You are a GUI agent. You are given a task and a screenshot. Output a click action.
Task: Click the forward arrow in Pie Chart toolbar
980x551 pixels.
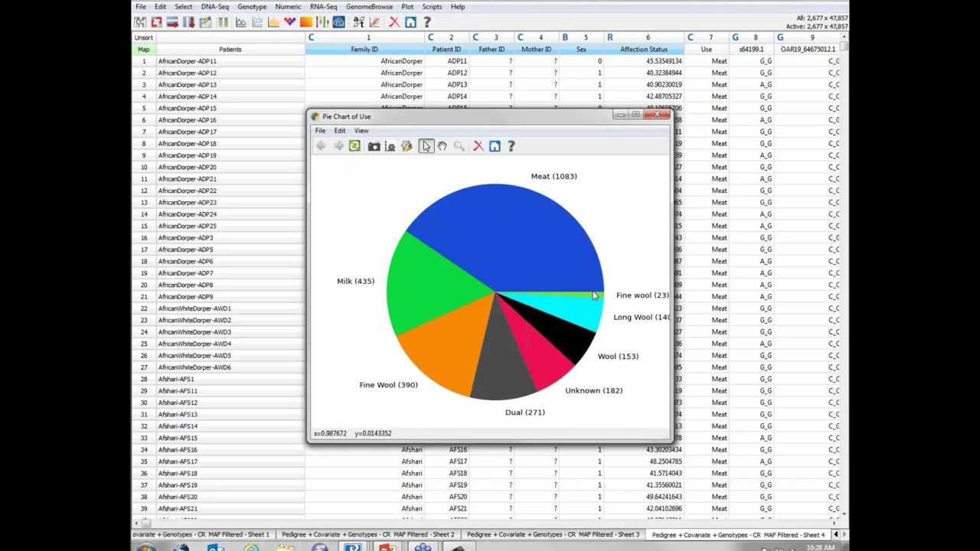[x=338, y=146]
